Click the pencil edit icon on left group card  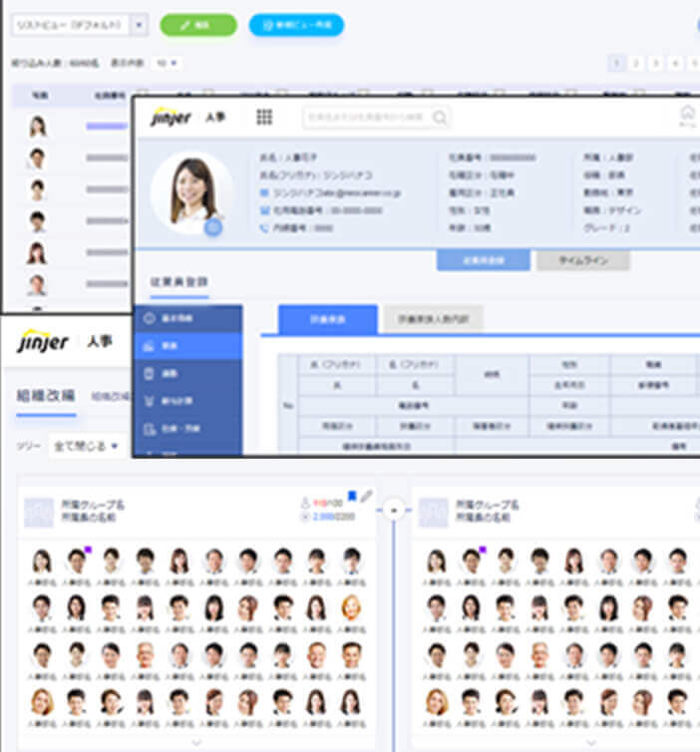[367, 496]
